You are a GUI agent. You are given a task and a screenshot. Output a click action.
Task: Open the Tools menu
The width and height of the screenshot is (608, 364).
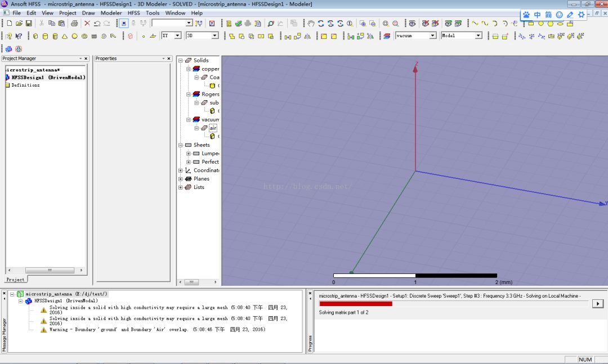153,13
